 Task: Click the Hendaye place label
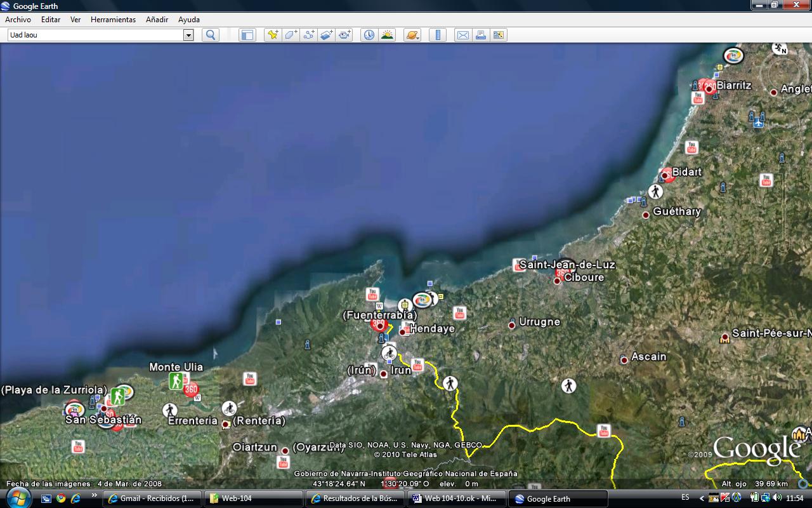click(x=432, y=329)
